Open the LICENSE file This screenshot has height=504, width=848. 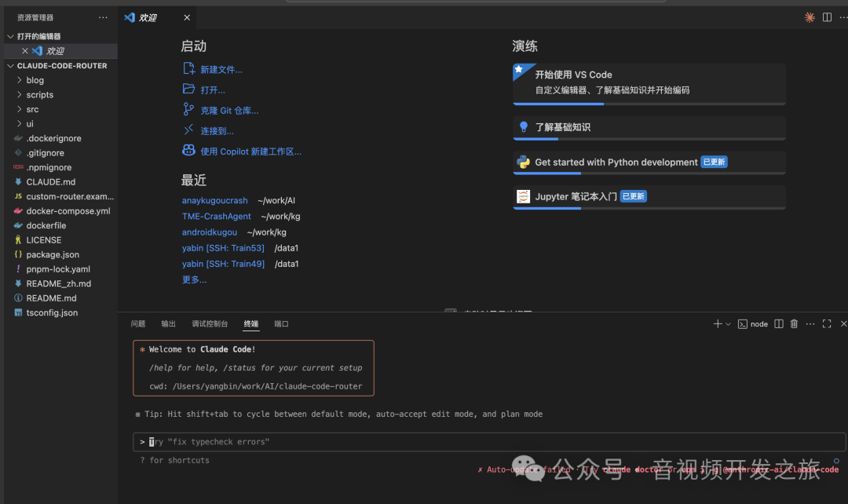(60, 240)
